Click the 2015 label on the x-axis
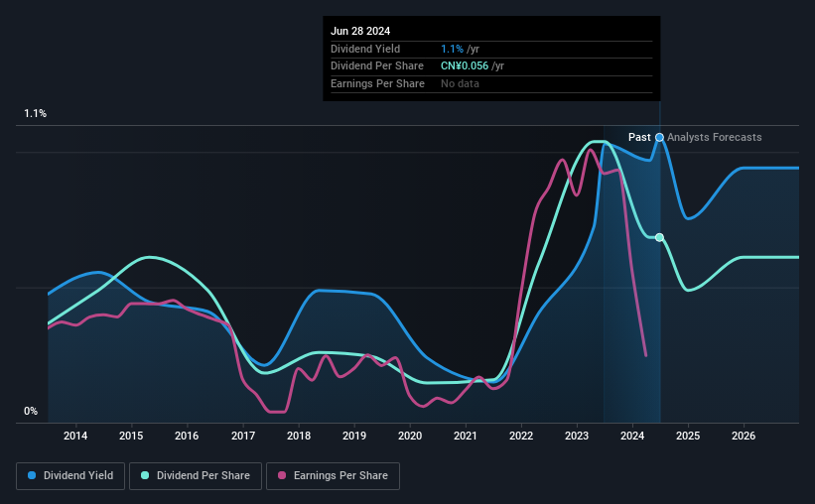815x504 pixels. tap(131, 436)
